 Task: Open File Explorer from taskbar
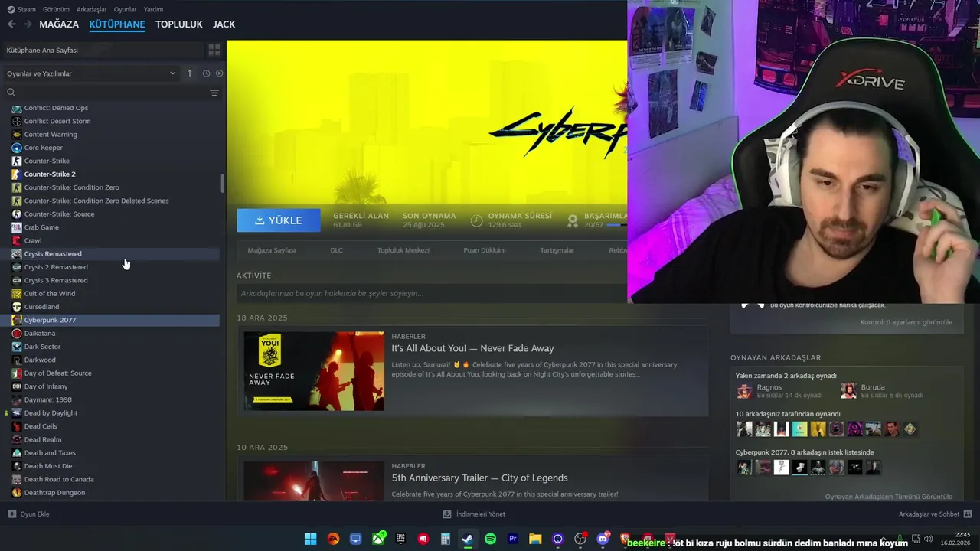[535, 539]
